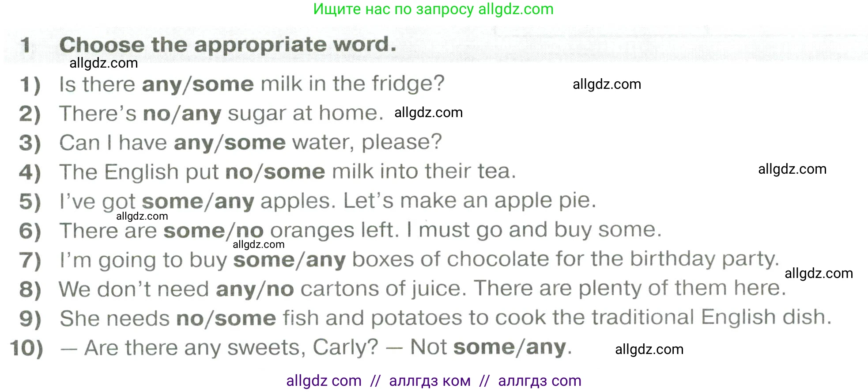This screenshot has width=868, height=392.
Task: Select "some" in the fridge milk question
Action: (x=223, y=84)
